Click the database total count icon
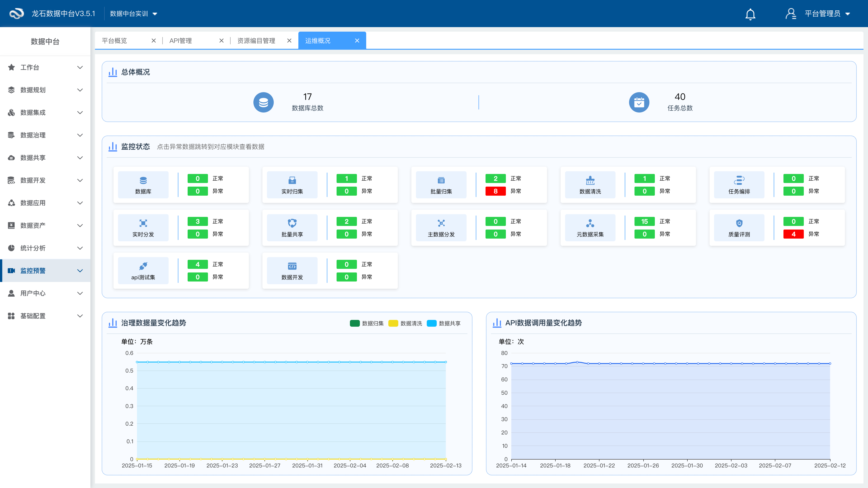 264,102
